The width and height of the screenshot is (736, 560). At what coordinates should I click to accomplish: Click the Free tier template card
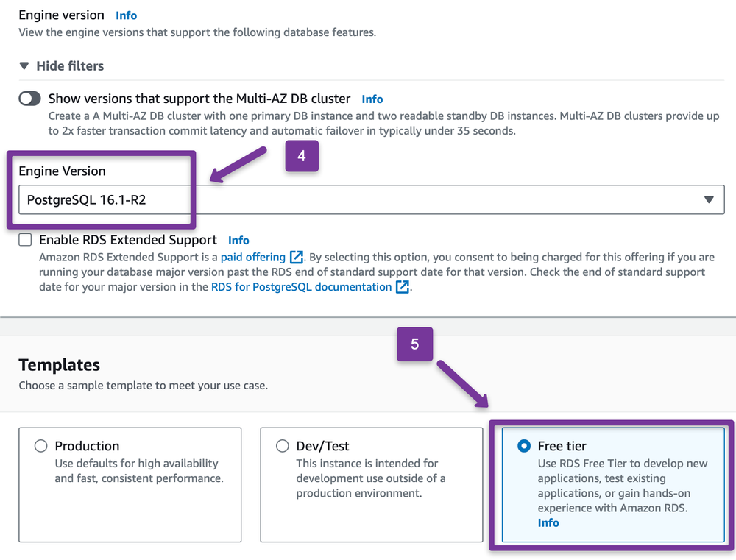[612, 484]
